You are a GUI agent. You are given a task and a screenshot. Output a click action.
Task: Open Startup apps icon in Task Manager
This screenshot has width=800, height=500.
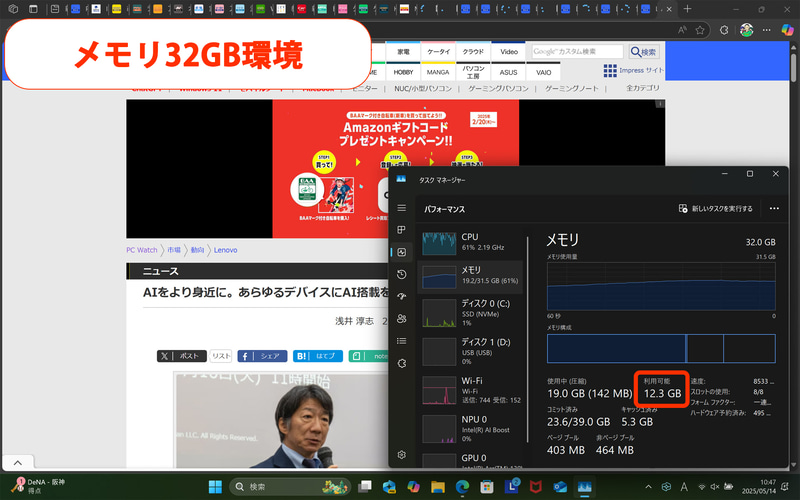[402, 296]
